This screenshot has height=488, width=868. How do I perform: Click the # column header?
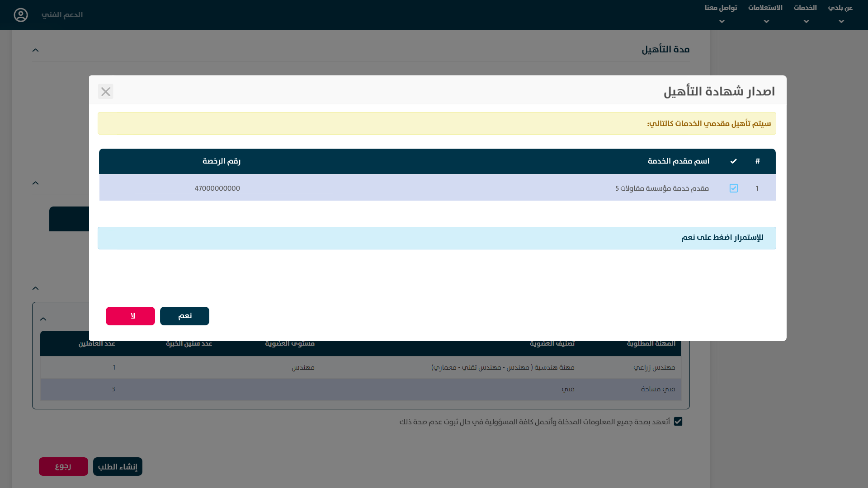tap(757, 161)
